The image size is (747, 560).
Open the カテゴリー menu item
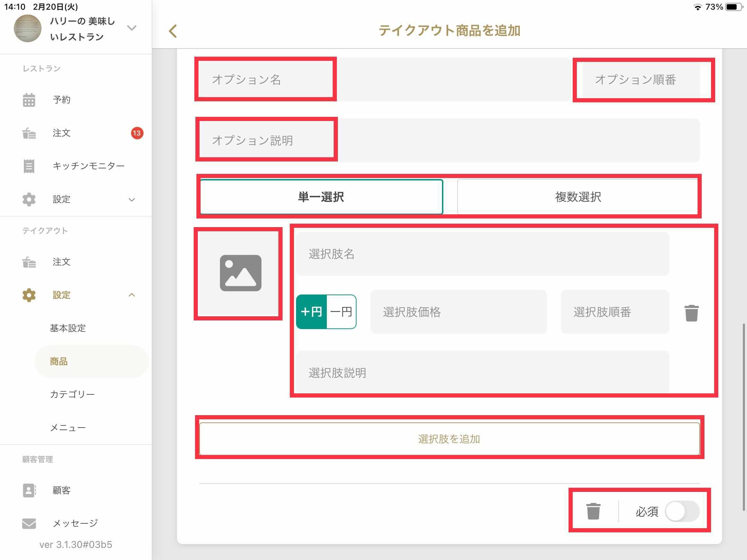[x=72, y=394]
